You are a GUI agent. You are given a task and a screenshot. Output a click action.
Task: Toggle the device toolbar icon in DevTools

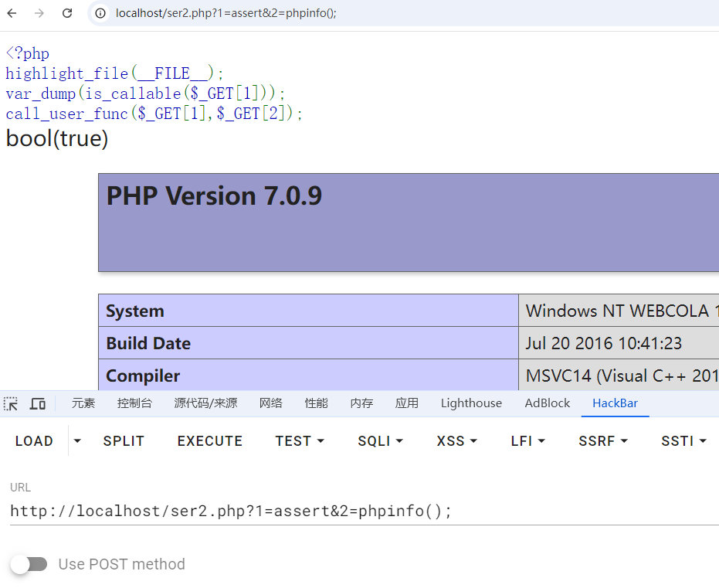point(37,403)
